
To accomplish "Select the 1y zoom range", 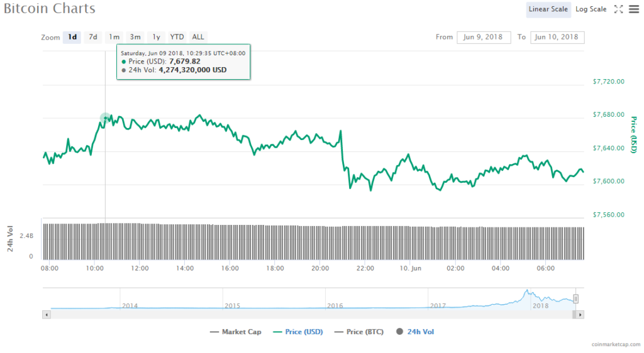I will (x=156, y=37).
